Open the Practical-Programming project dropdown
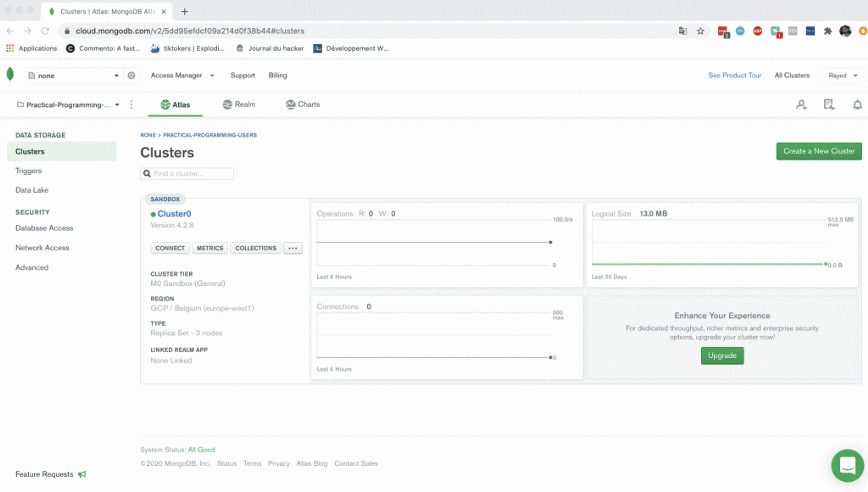This screenshot has height=492, width=868. (x=68, y=105)
